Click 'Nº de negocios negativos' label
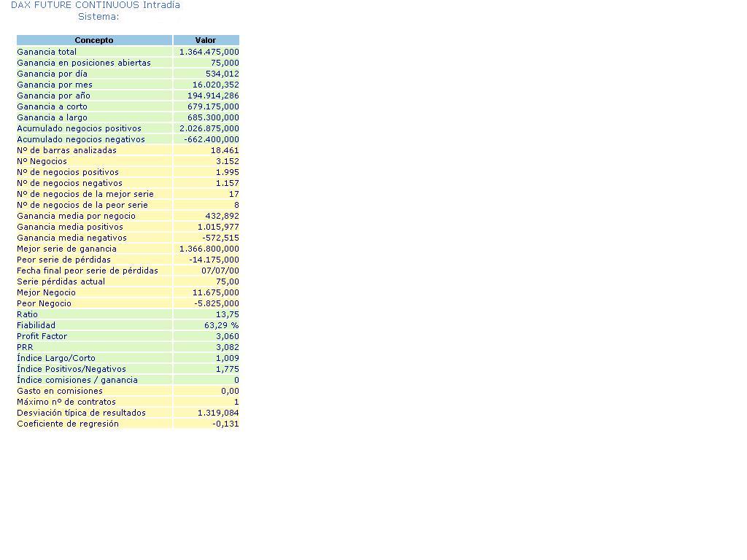The image size is (747, 560). click(69, 183)
